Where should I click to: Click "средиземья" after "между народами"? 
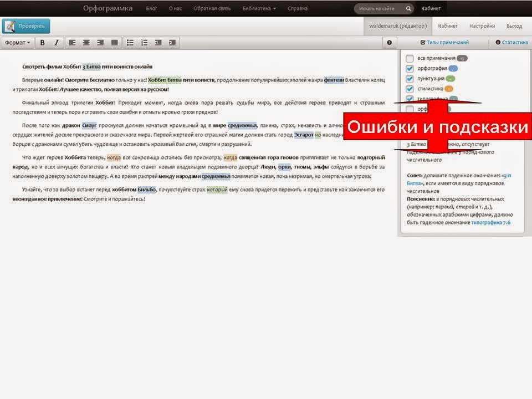pos(216,176)
